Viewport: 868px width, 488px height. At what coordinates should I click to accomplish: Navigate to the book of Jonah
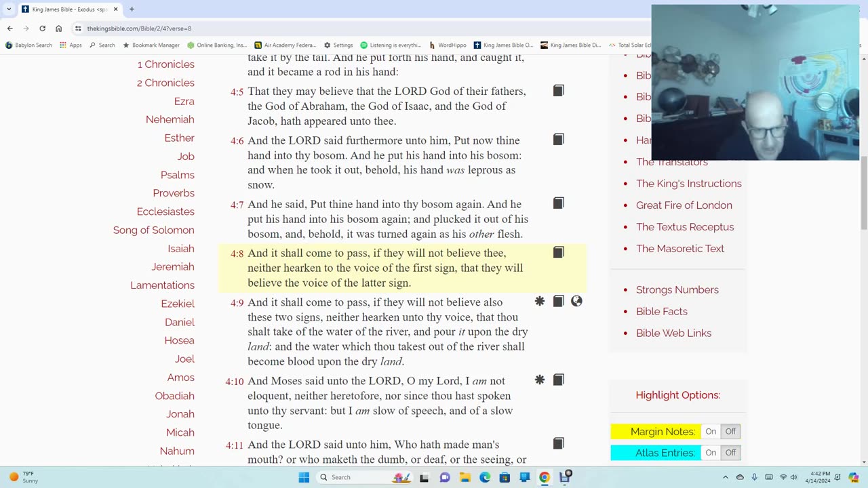(x=180, y=414)
